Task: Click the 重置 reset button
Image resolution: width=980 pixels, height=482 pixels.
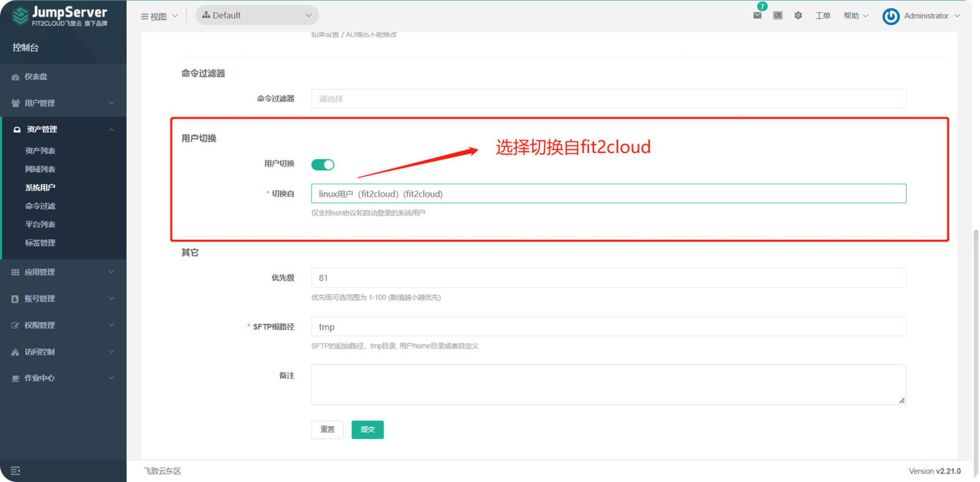Action: pos(327,429)
